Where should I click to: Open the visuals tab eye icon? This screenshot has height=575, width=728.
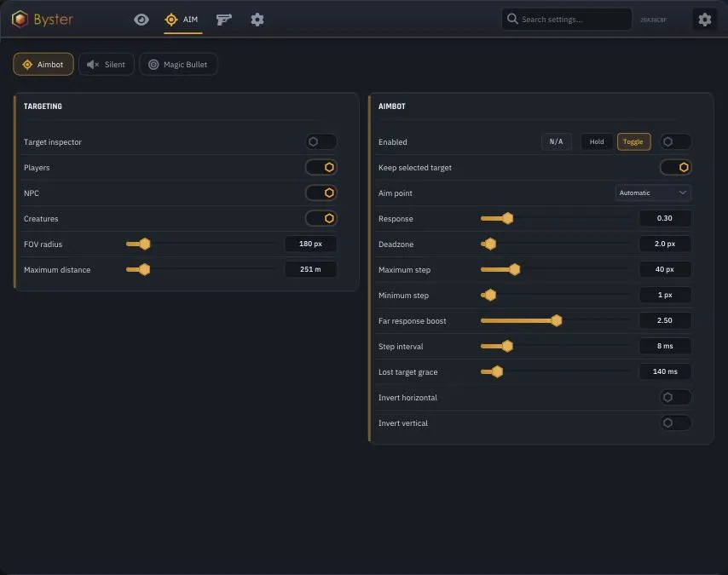[x=142, y=20]
